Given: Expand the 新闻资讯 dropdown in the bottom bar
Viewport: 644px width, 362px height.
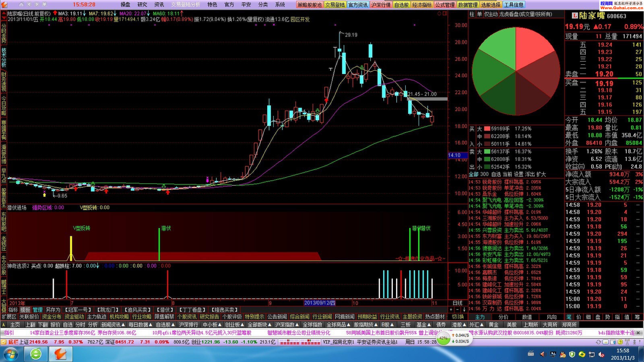Looking at the screenshot, I should (113, 325).
